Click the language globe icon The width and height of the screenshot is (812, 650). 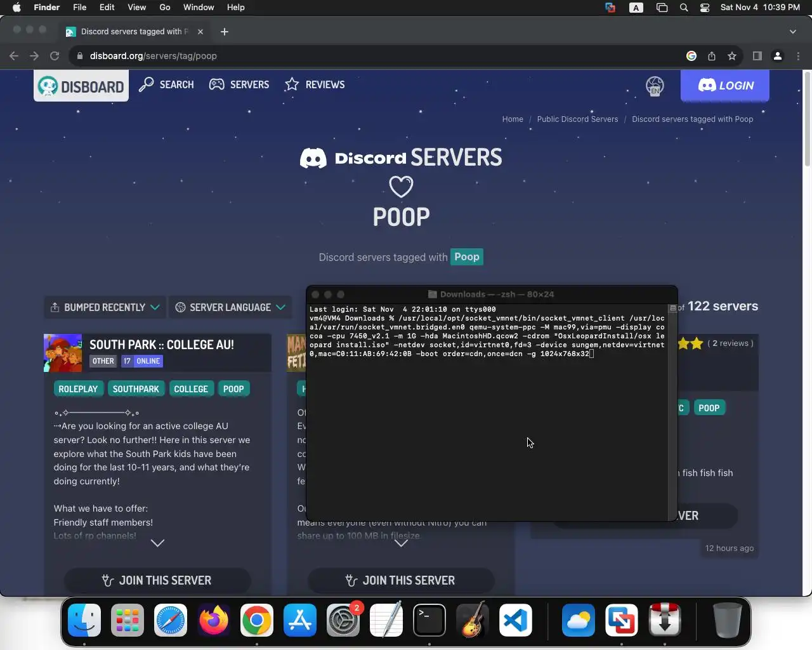click(x=655, y=86)
